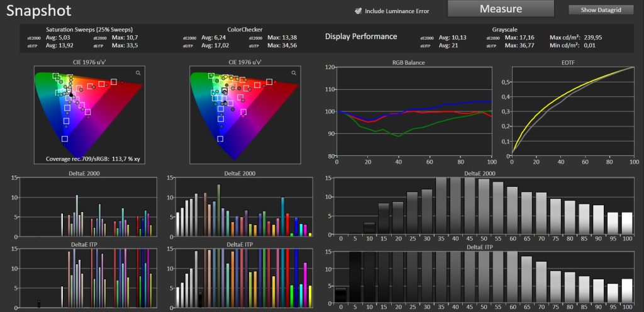Zoom the ColorChecker CIE chart magnifier
This screenshot has height=312, width=644.
(294, 73)
